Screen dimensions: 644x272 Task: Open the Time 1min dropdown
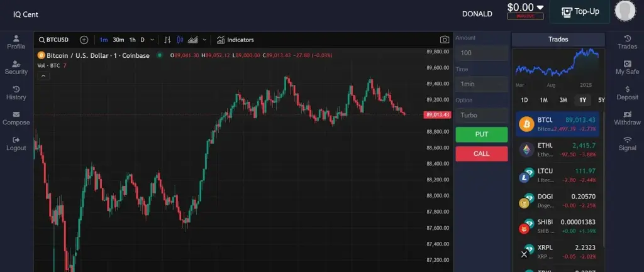click(482, 84)
